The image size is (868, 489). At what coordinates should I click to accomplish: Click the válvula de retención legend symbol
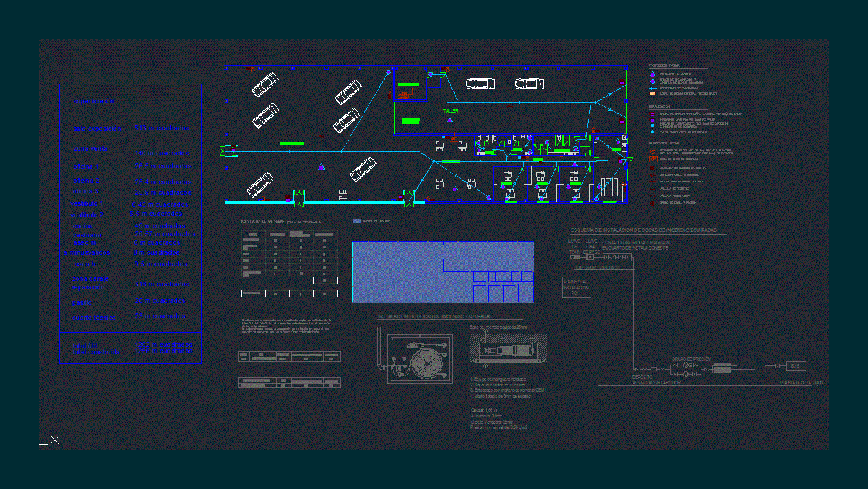tap(652, 189)
